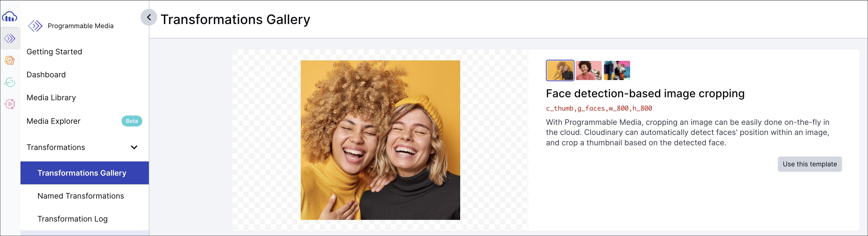Click the Cloudinary cloud logo icon
The width and height of the screenshot is (868, 236).
point(10,16)
